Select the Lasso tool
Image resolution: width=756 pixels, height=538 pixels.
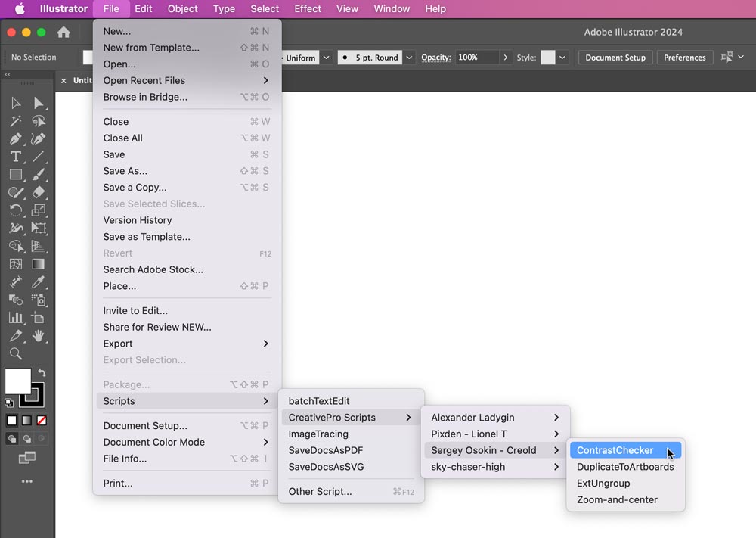point(38,120)
